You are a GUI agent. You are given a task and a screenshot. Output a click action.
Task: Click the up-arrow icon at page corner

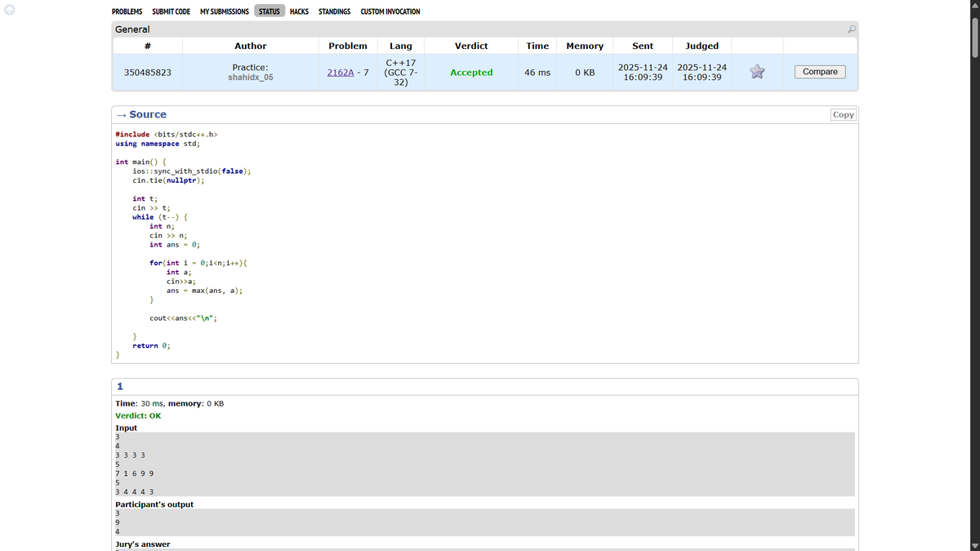click(x=9, y=10)
